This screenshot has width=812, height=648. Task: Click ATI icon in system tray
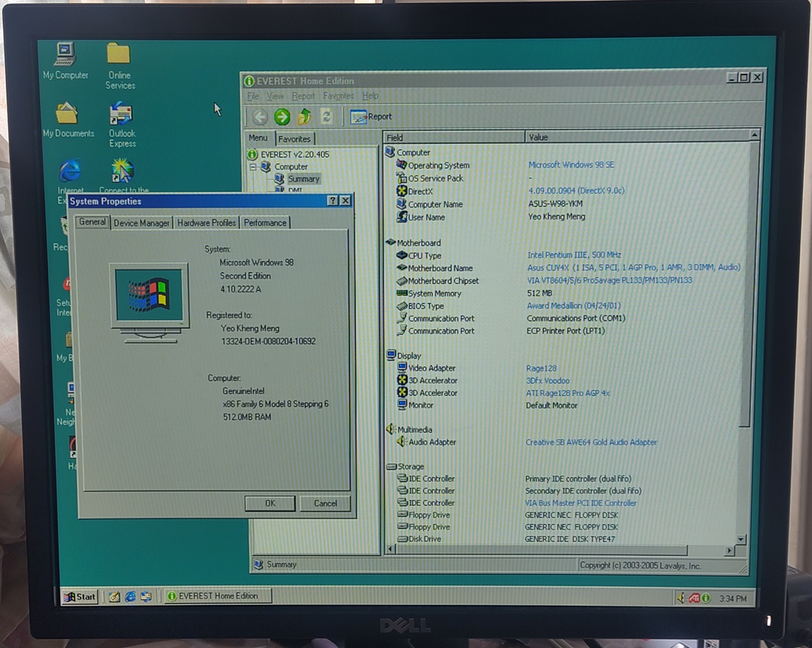click(x=694, y=598)
